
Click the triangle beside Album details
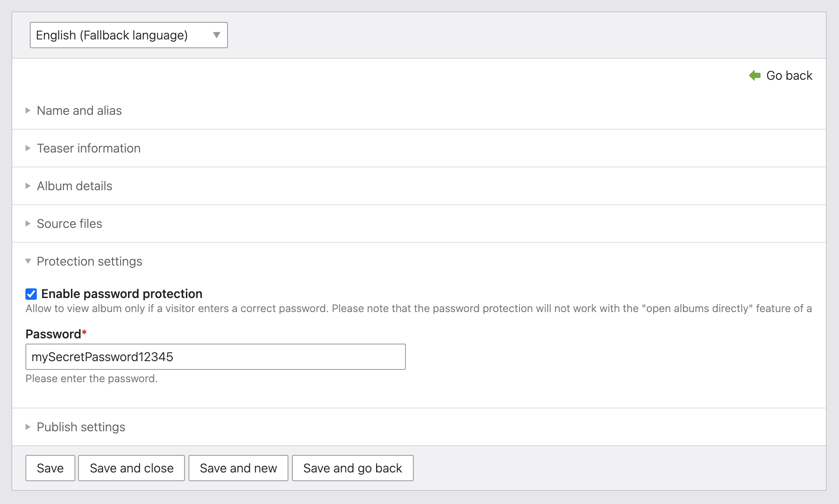pos(28,186)
